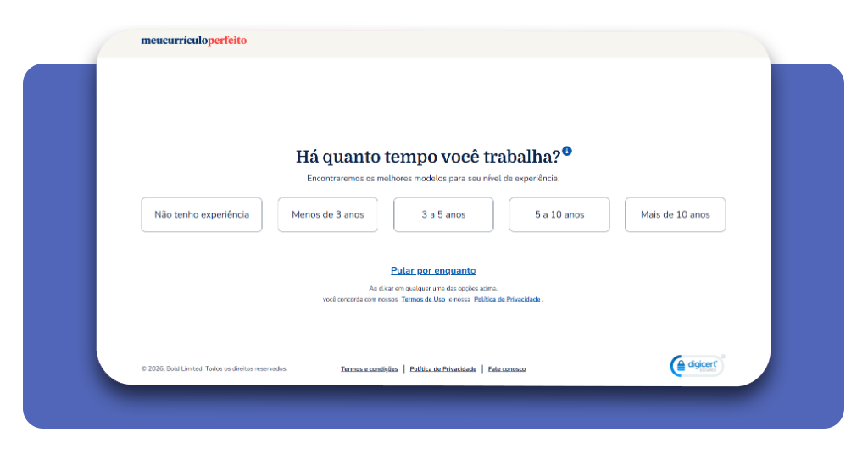Select the '5 a 10 anos' option

(x=559, y=214)
